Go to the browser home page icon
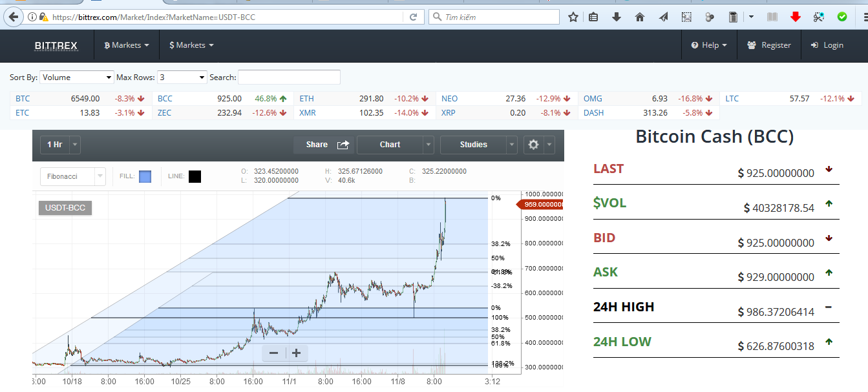The width and height of the screenshot is (868, 392). click(640, 17)
